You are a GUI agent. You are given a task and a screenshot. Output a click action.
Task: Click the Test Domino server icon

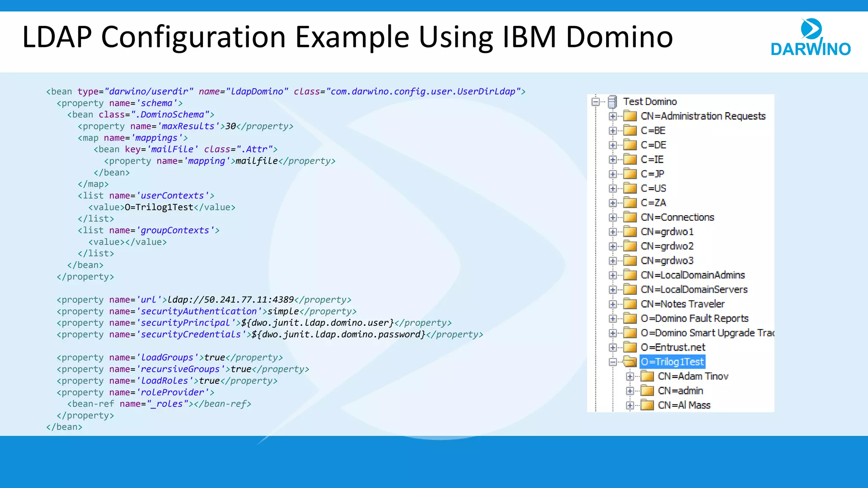coord(612,102)
